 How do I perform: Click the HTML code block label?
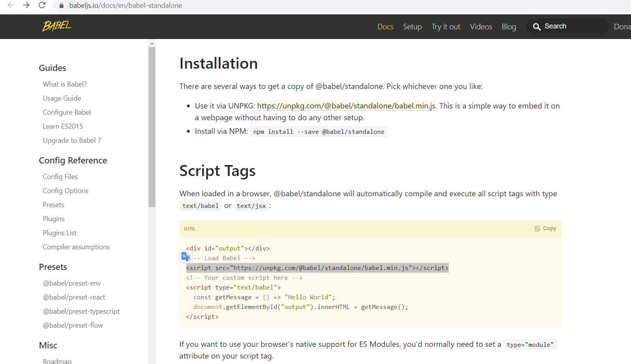pyautogui.click(x=190, y=229)
